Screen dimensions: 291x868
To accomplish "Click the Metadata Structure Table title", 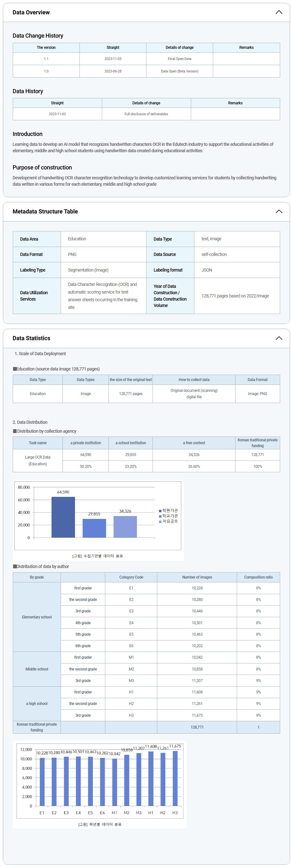I will 45,212.
